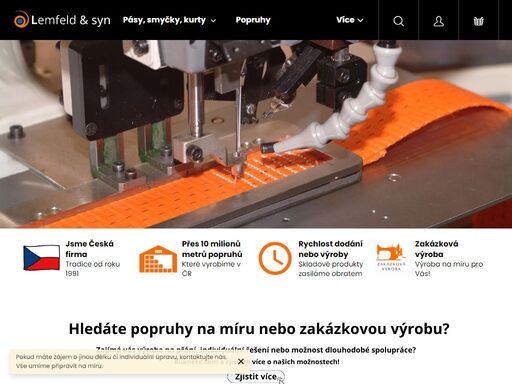Click the Czech flag icon
This screenshot has height=384, width=512.
(x=42, y=258)
